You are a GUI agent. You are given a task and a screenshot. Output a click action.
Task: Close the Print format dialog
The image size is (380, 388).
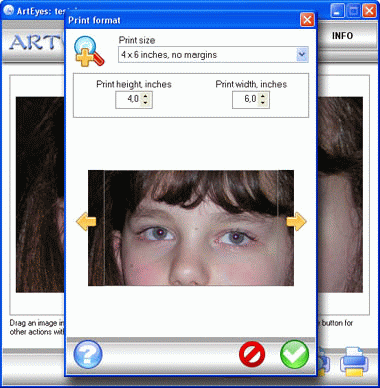pos(307,20)
